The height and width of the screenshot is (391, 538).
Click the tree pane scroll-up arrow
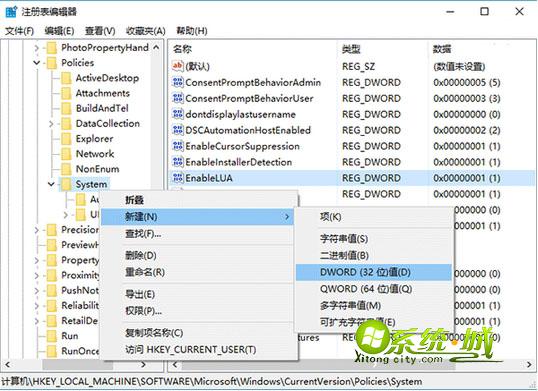click(156, 48)
